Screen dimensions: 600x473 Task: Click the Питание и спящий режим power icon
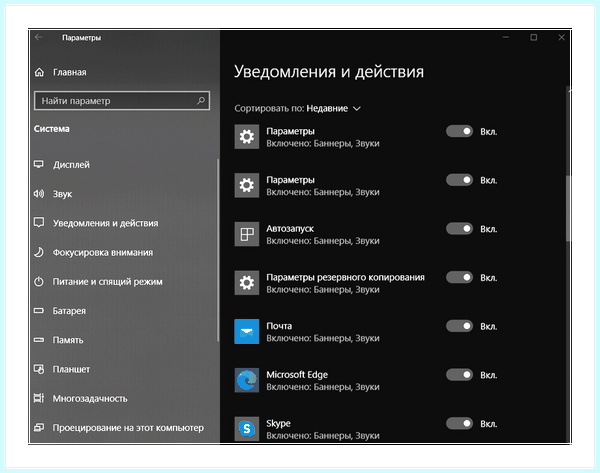coord(39,282)
